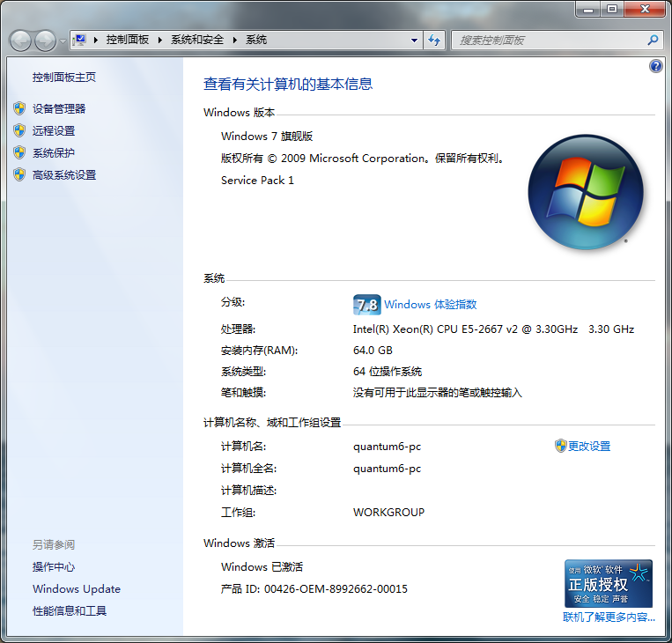
Task: Maximize the System window
Action: 612,9
